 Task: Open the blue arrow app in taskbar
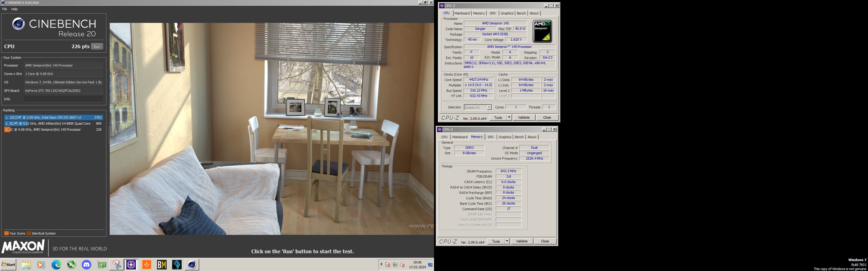(x=177, y=265)
